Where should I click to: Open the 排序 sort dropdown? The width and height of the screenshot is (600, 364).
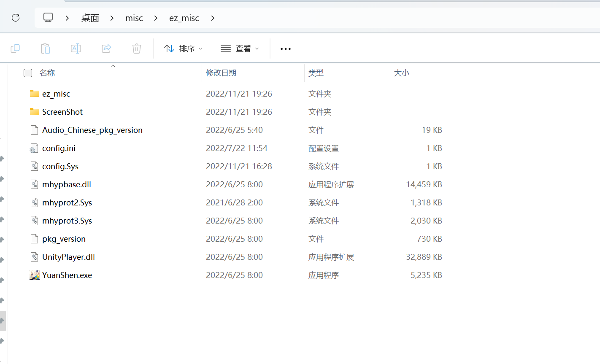point(183,49)
